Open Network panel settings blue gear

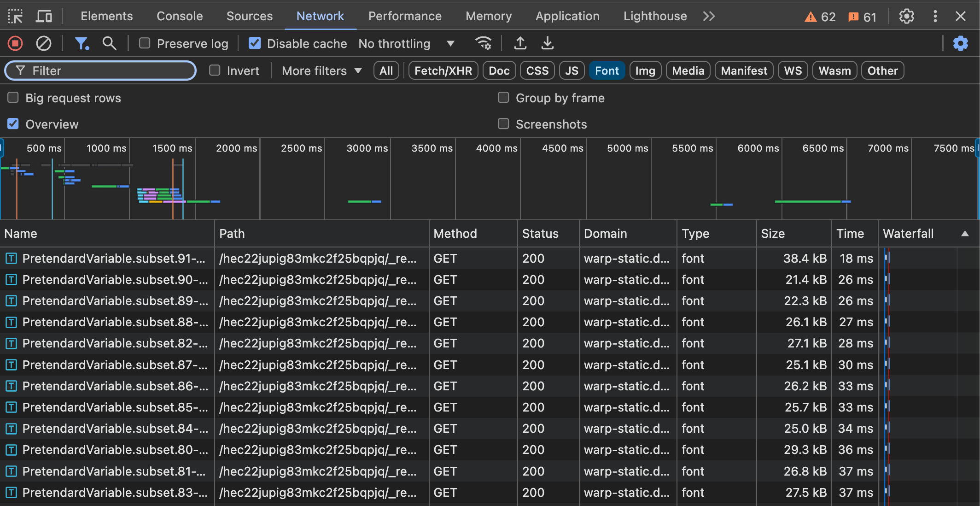click(961, 44)
